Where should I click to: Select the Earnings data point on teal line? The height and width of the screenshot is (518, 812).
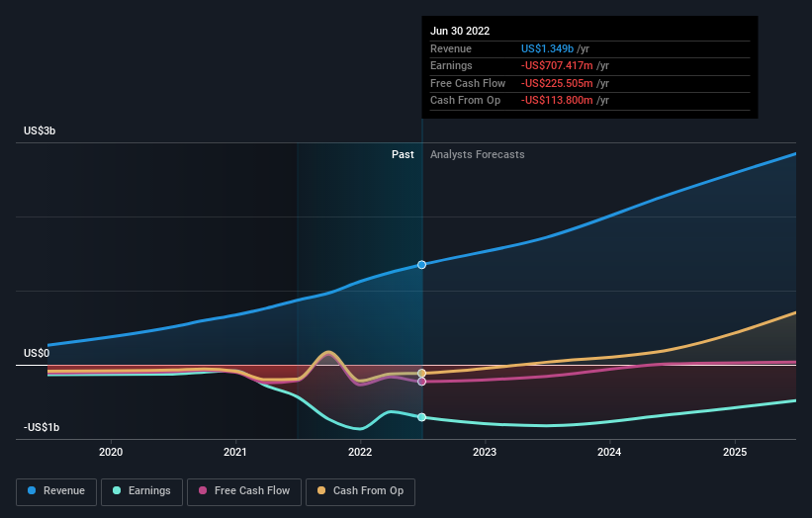[421, 417]
